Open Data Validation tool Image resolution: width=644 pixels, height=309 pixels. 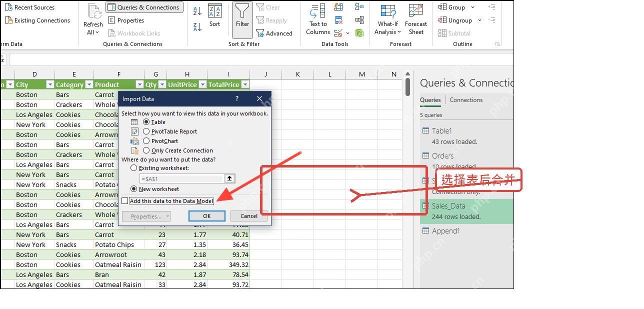(338, 33)
